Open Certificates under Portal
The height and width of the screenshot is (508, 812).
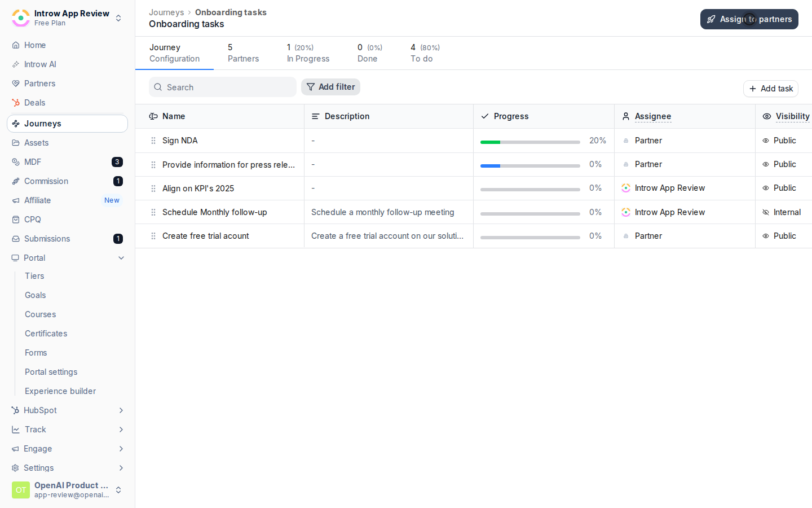tap(46, 334)
